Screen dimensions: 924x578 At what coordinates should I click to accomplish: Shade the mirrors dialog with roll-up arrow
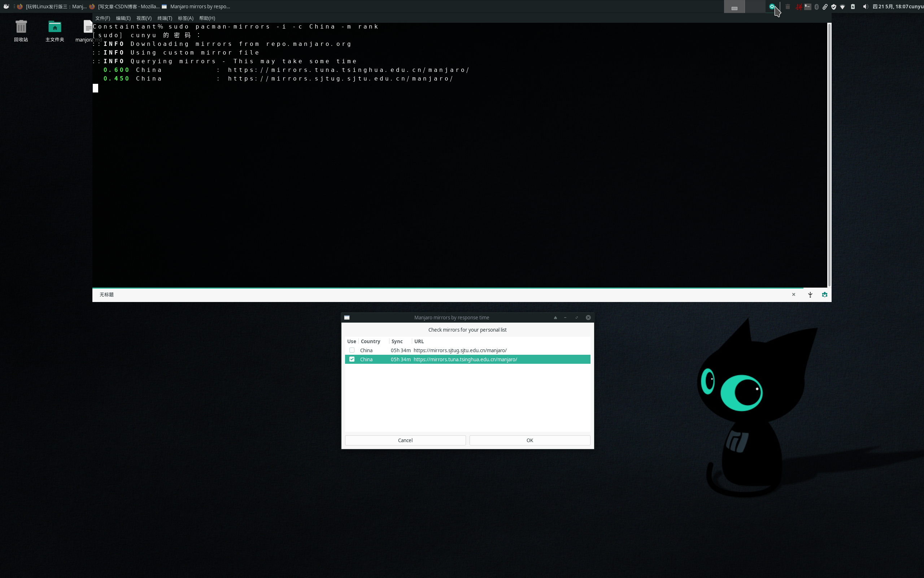tap(555, 318)
